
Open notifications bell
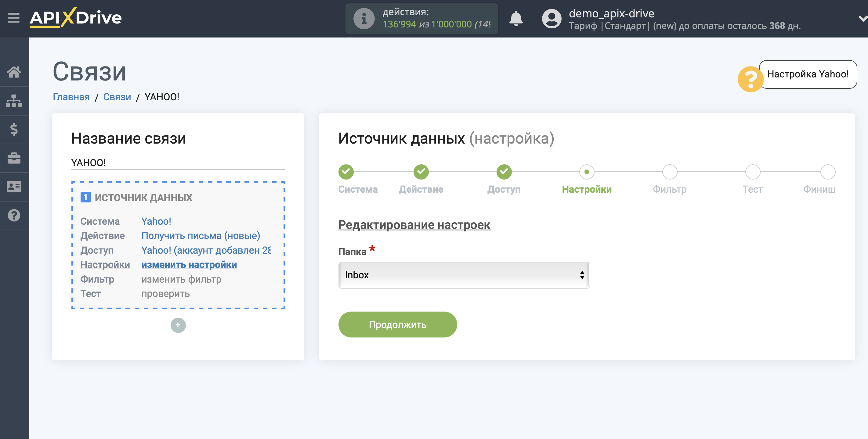pyautogui.click(x=515, y=19)
